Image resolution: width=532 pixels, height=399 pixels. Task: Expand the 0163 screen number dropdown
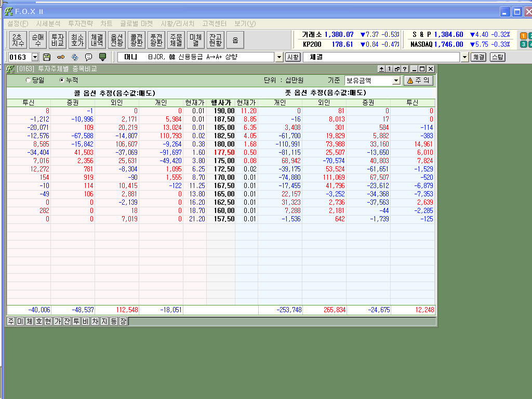(x=35, y=57)
